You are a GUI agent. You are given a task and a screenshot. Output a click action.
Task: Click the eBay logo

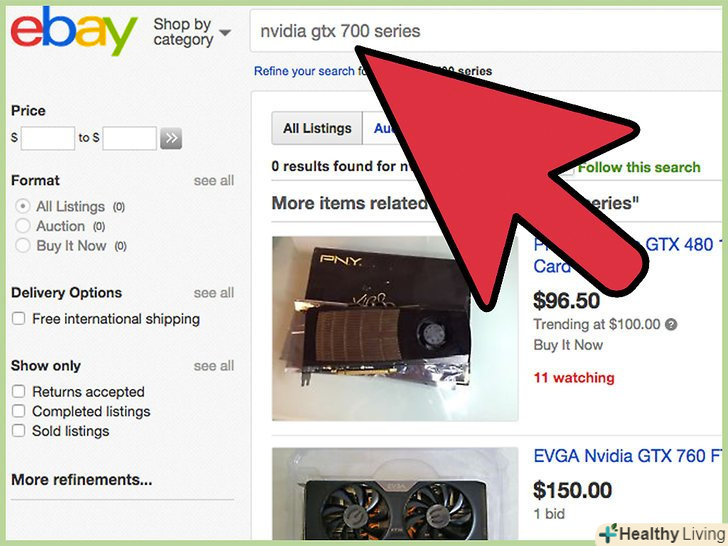pyautogui.click(x=74, y=31)
